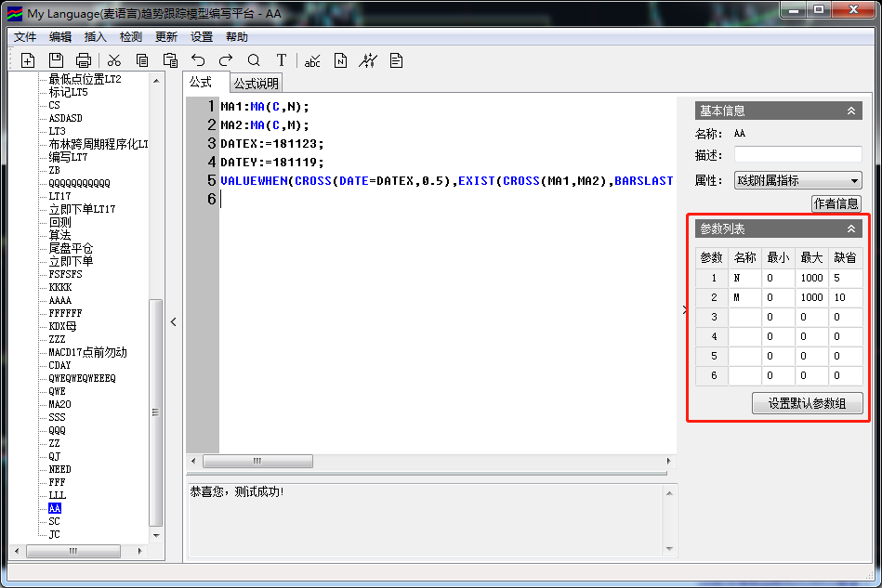Screen dimensions: 882x588
Task: Click the save icon in toolbar
Action: [x=56, y=60]
